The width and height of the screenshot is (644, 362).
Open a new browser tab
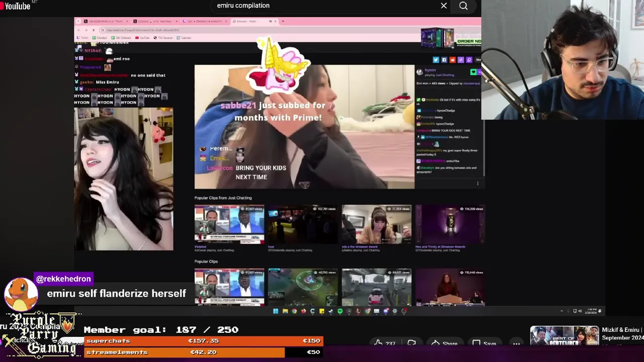click(283, 21)
